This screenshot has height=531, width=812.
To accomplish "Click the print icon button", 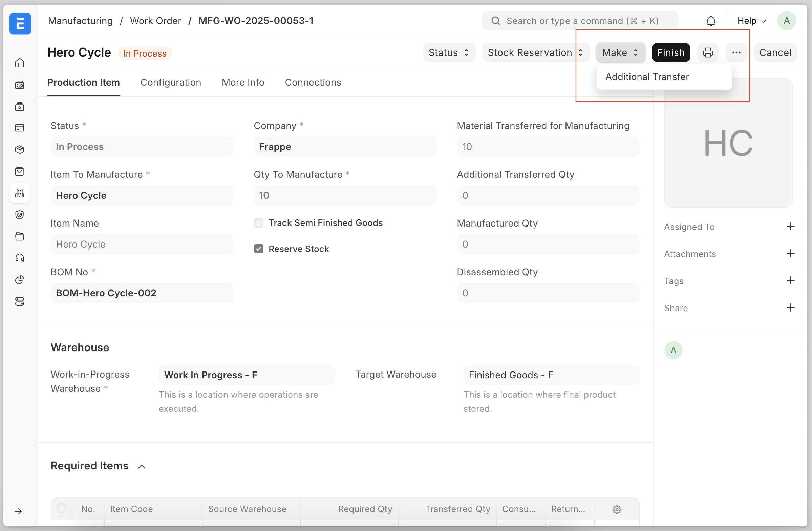I will 708,52.
